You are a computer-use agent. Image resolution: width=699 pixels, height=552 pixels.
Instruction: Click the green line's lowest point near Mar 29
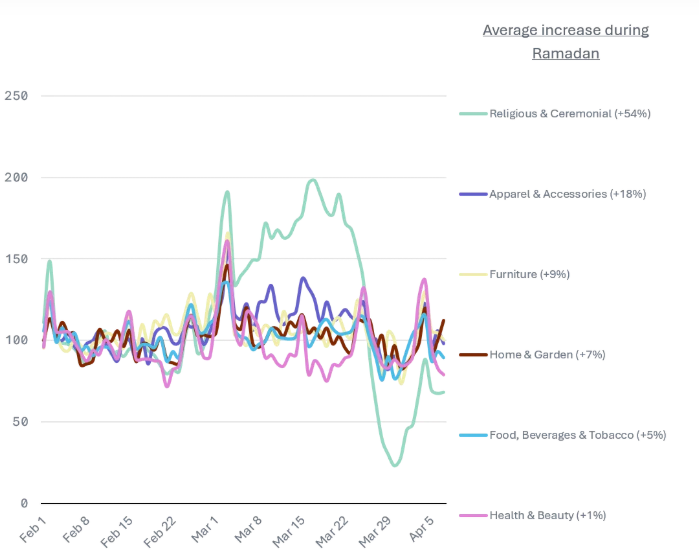(x=395, y=465)
